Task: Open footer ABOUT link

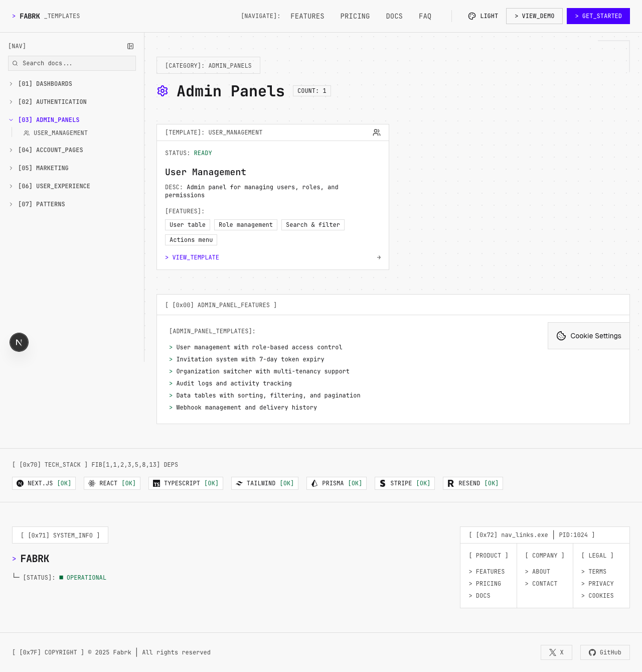Action: 538,572
